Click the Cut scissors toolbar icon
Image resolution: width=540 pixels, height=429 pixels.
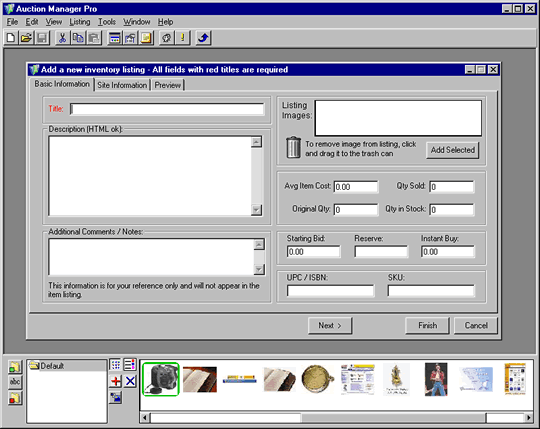pos(62,38)
